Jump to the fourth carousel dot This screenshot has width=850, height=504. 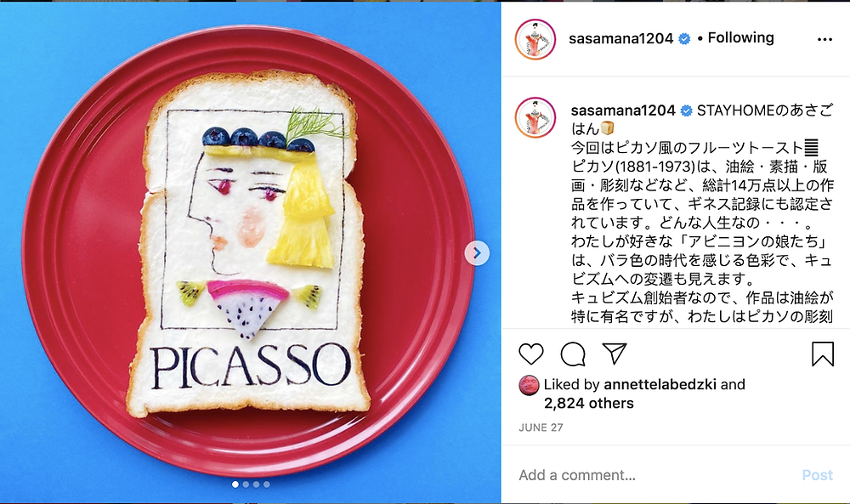[266, 484]
